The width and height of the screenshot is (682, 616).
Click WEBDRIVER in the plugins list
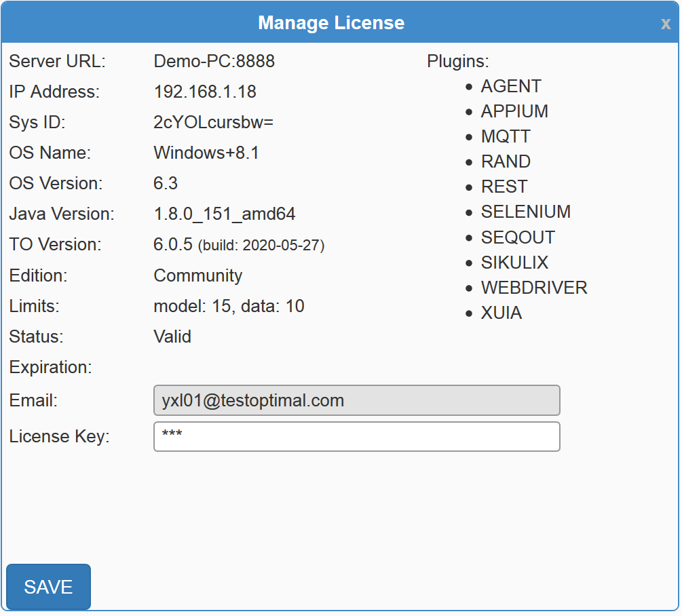click(x=533, y=288)
